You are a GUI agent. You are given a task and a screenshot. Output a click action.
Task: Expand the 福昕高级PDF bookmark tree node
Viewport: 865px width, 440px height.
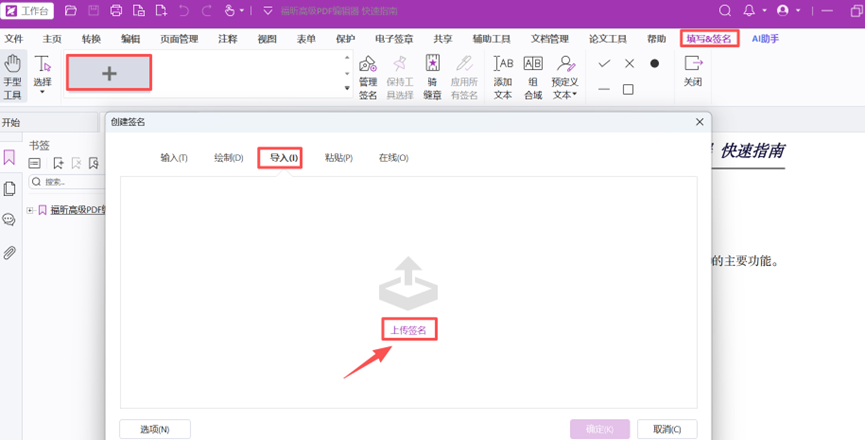(30, 210)
